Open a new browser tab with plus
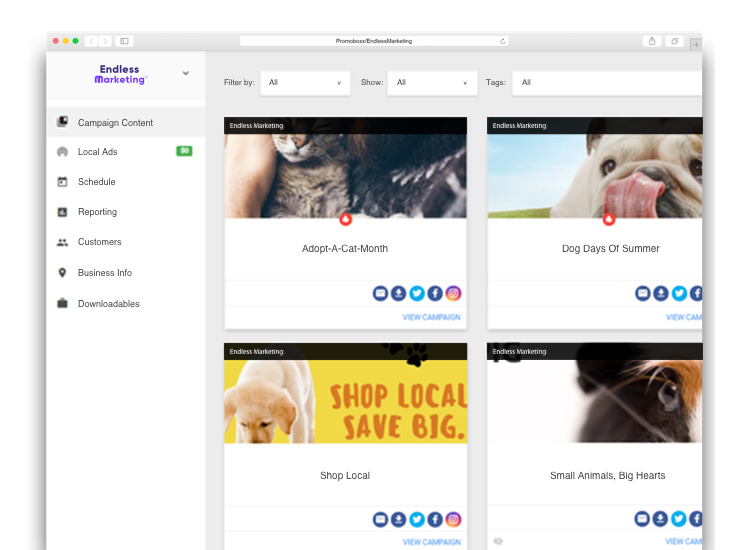The width and height of the screenshot is (740, 550). coord(696,44)
